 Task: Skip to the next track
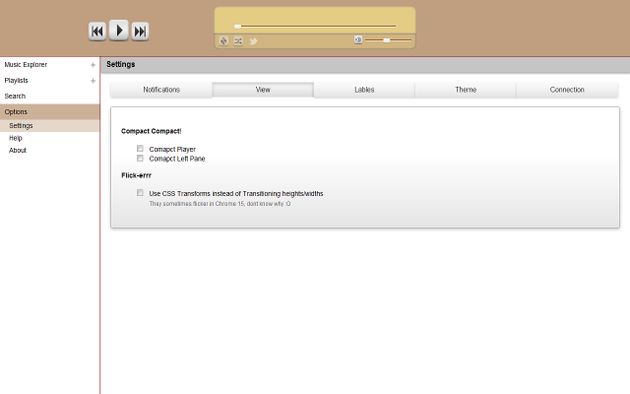140,31
